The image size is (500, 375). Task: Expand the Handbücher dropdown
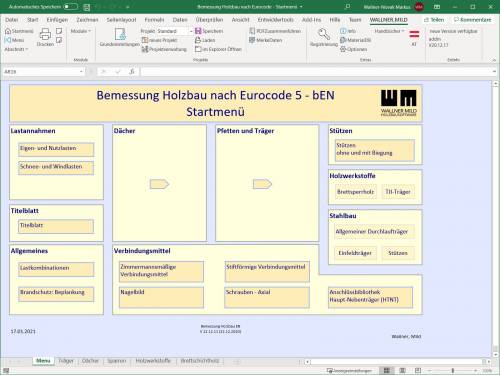point(389,31)
